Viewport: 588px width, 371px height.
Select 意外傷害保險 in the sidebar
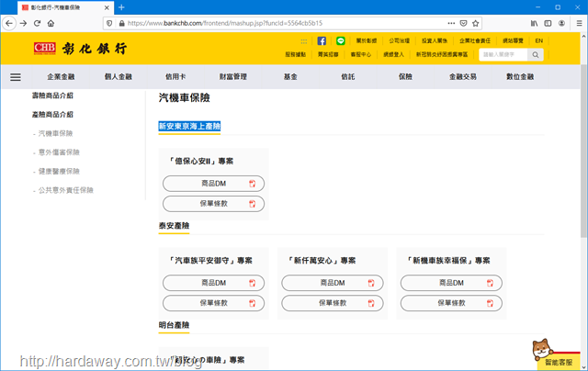pos(59,152)
